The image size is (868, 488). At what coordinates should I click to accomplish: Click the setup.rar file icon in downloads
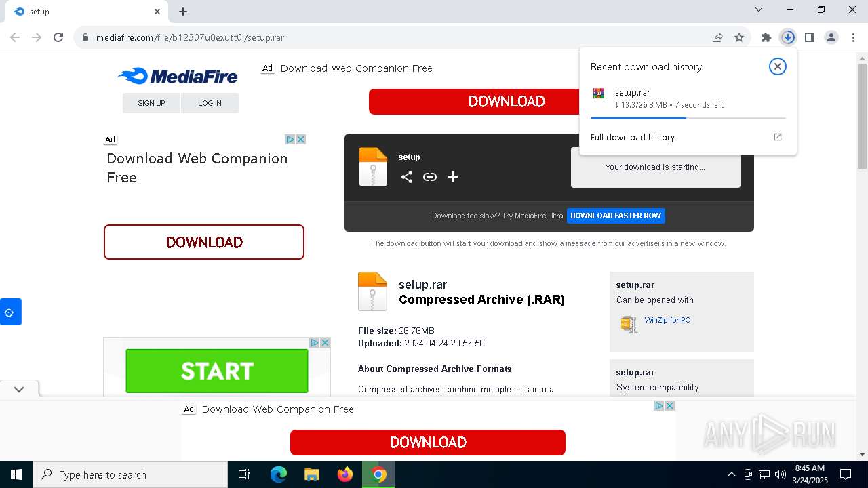pos(599,94)
